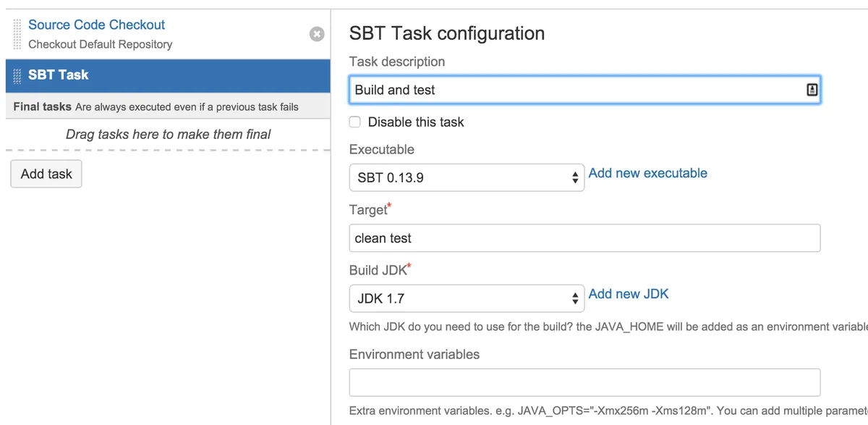Open the Executable dropdown showing SBT 0.13.9
Viewport: 868px width, 425px height.
pos(467,177)
